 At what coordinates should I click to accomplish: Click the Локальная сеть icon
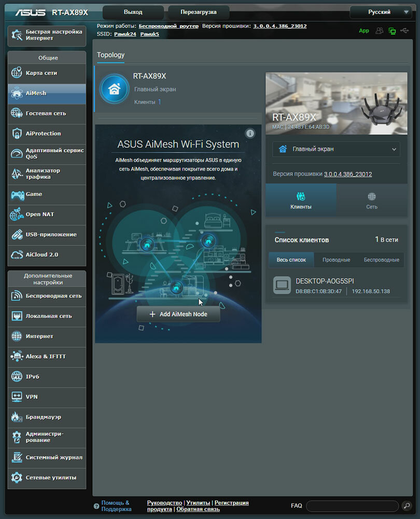point(17,316)
